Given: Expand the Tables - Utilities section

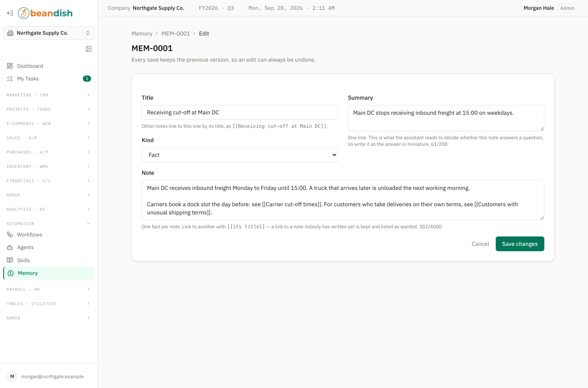Looking at the screenshot, I should click(x=49, y=303).
